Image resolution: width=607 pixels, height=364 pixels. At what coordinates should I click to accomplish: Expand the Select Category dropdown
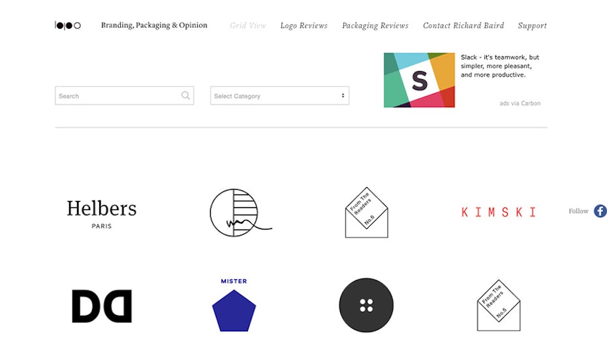click(279, 96)
